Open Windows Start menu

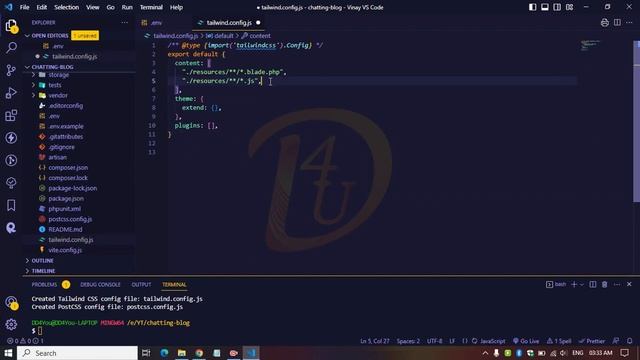coord(8,353)
